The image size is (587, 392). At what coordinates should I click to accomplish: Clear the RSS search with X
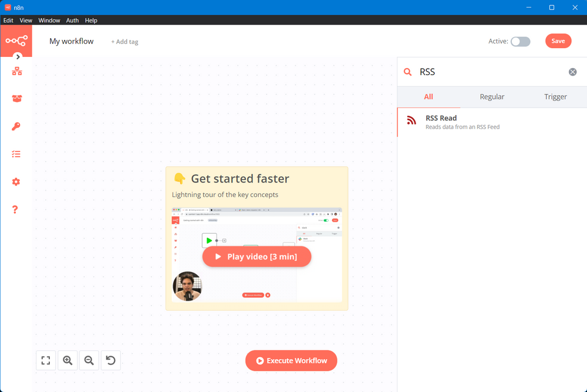(x=572, y=72)
